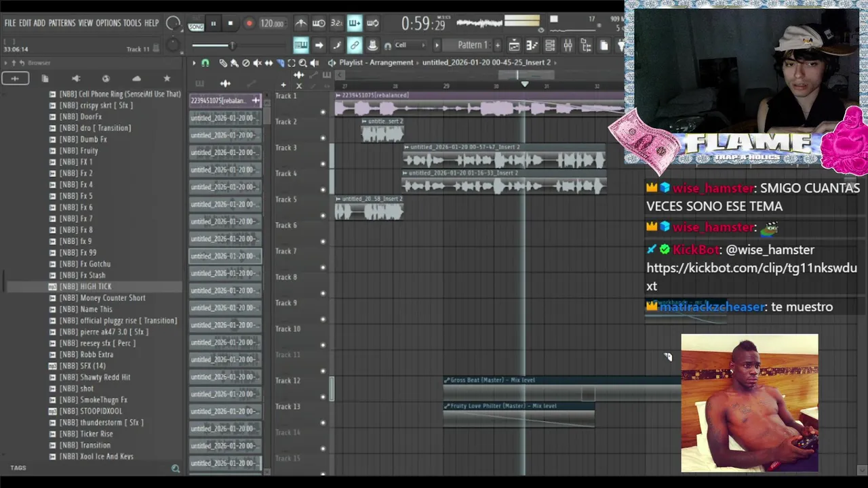Stop playback with the stop button
The height and width of the screenshot is (488, 868).
231,24
